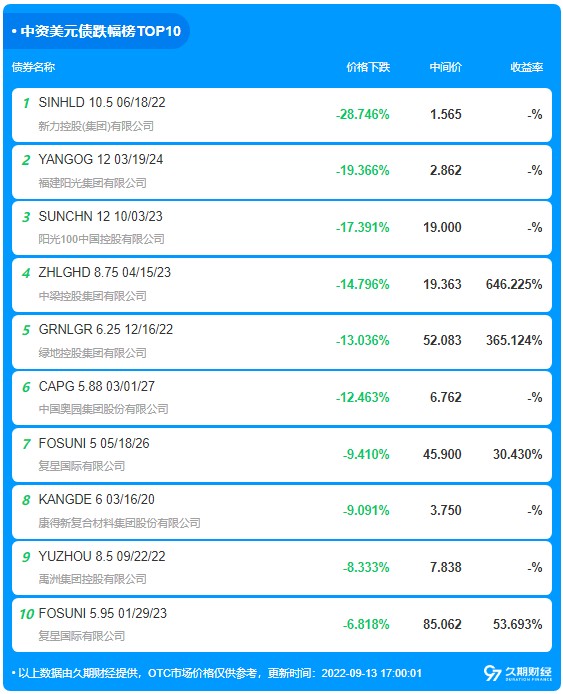Click the 中间价 column header
Screen dimensions: 563x694
[446, 67]
